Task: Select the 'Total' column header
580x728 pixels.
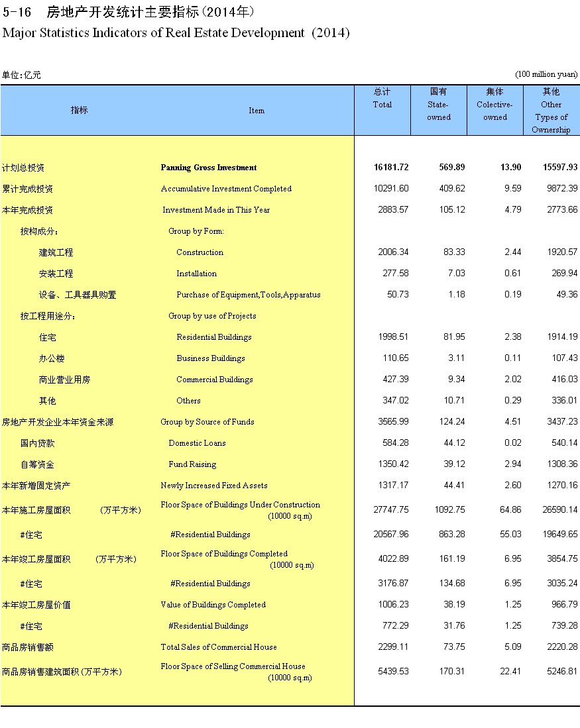Action: click(382, 105)
